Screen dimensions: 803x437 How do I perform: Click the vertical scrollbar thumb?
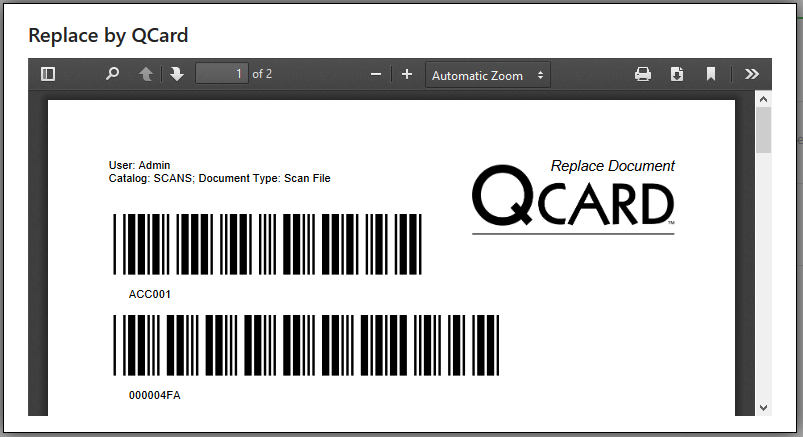pos(764,130)
